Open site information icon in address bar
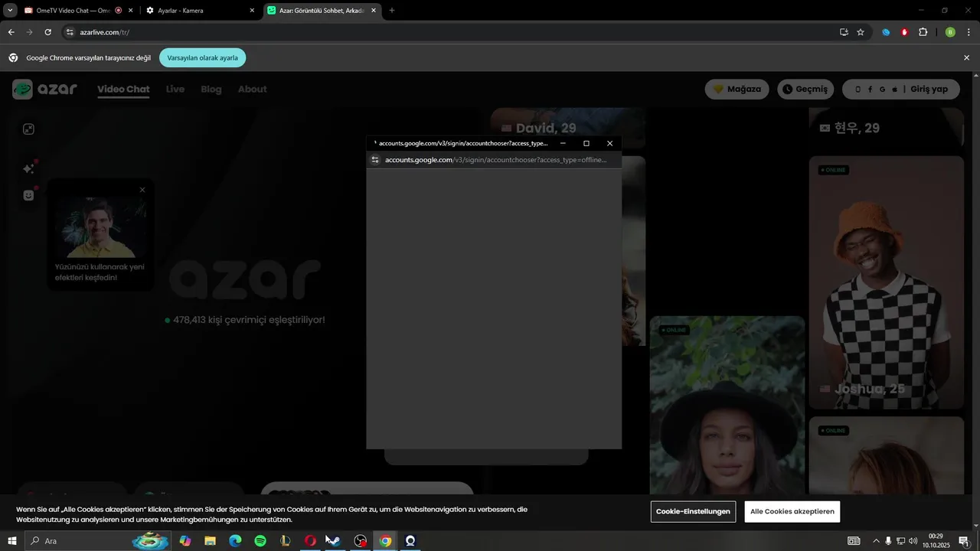The image size is (980, 551). [70, 32]
